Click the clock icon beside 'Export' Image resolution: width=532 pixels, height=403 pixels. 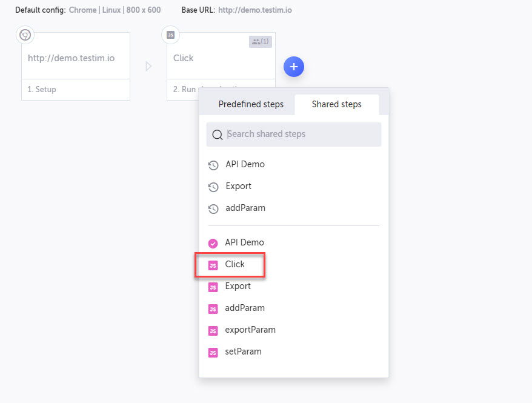click(x=213, y=187)
